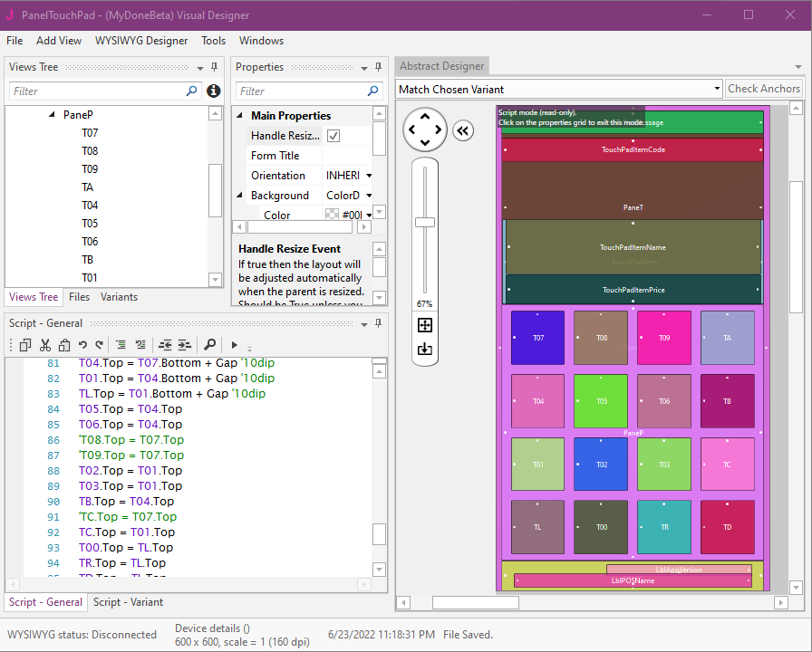Select the T08 view in the designer canvas
The width and height of the screenshot is (812, 652).
[601, 338]
